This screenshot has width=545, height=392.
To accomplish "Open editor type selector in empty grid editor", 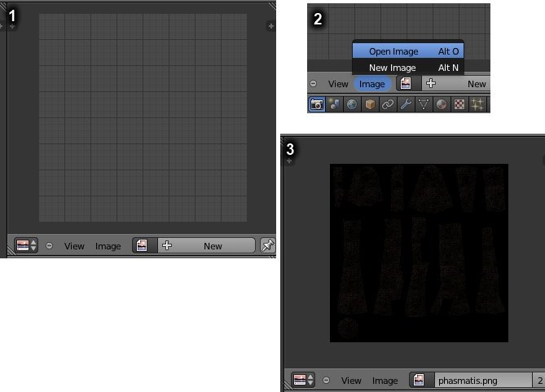I will coord(26,245).
